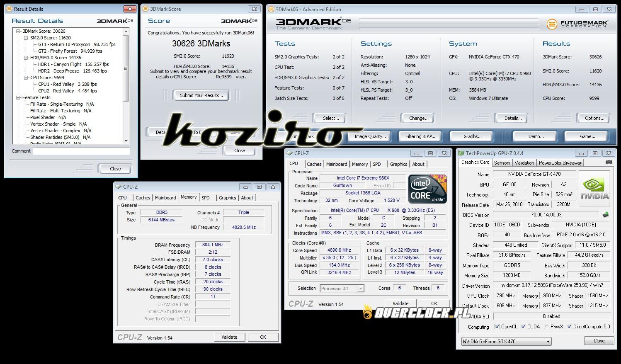Click Image Quality button in 3DMark06

370,136
